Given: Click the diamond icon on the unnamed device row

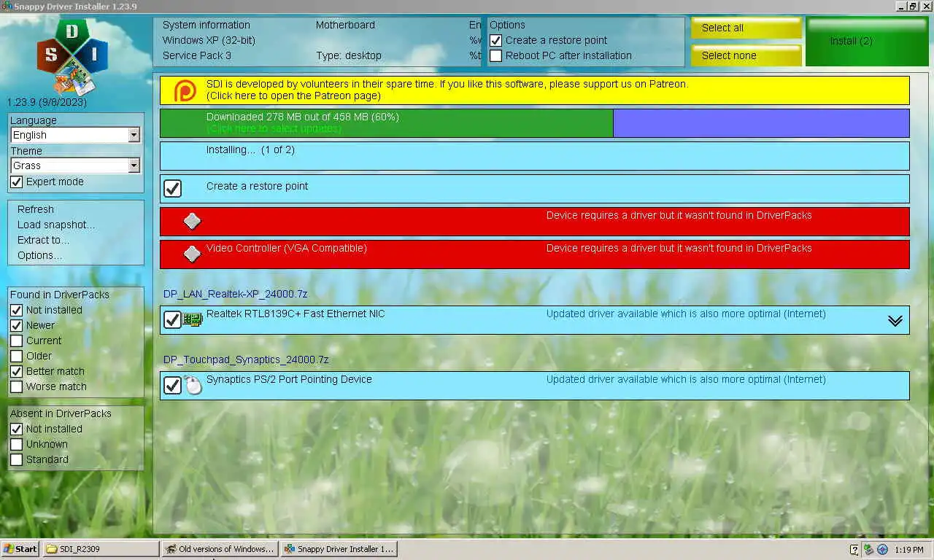Looking at the screenshot, I should [192, 221].
